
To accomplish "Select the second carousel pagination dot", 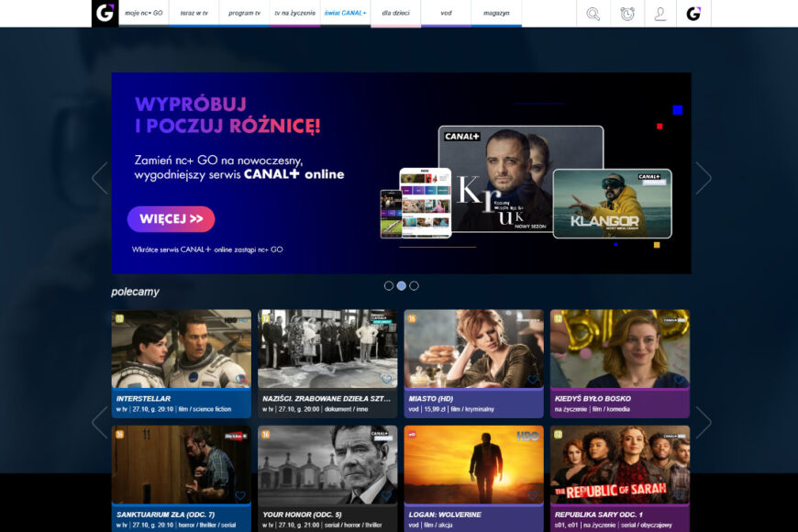I will (402, 285).
